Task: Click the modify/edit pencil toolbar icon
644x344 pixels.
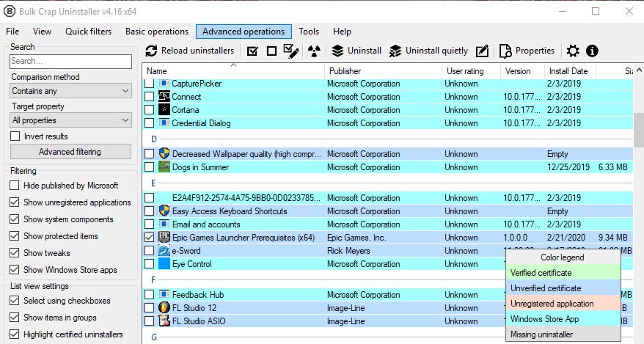Action: 482,51
